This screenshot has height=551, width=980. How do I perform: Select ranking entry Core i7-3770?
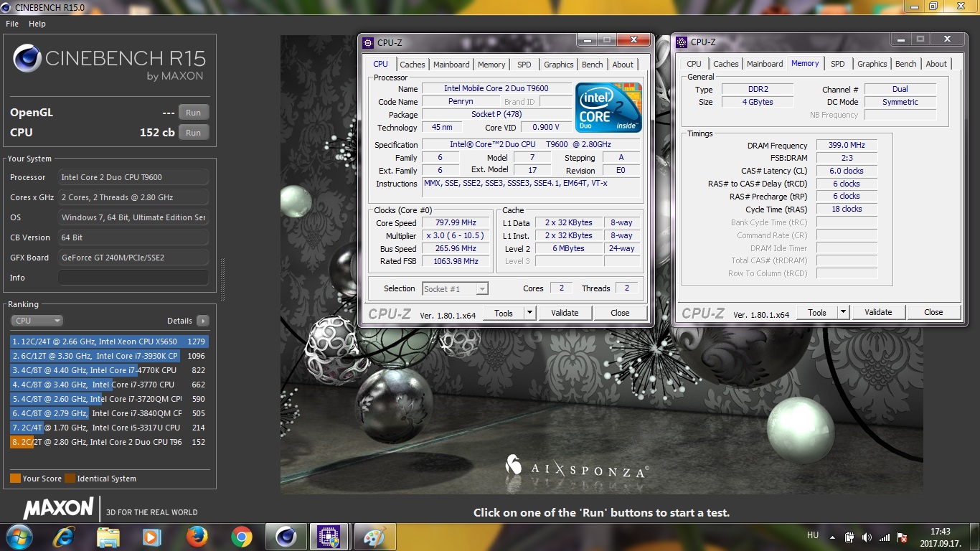pos(109,385)
